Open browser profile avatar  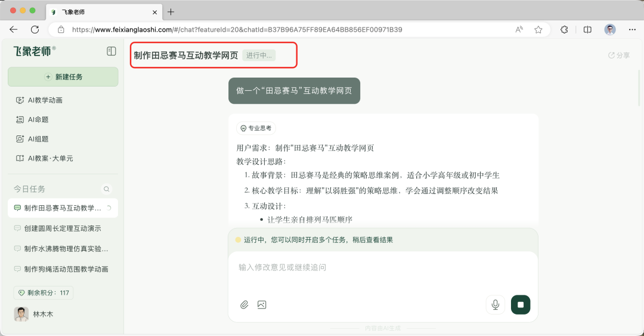(x=610, y=30)
